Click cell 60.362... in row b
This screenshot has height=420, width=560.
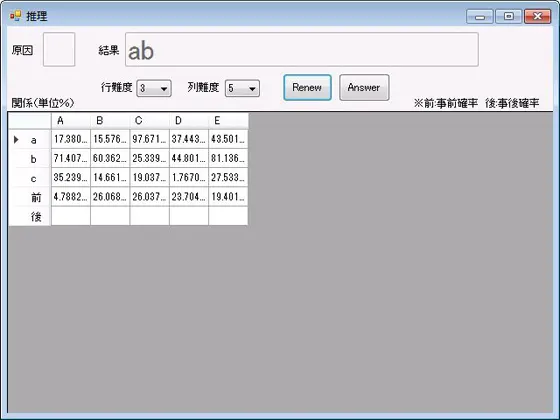(110, 158)
